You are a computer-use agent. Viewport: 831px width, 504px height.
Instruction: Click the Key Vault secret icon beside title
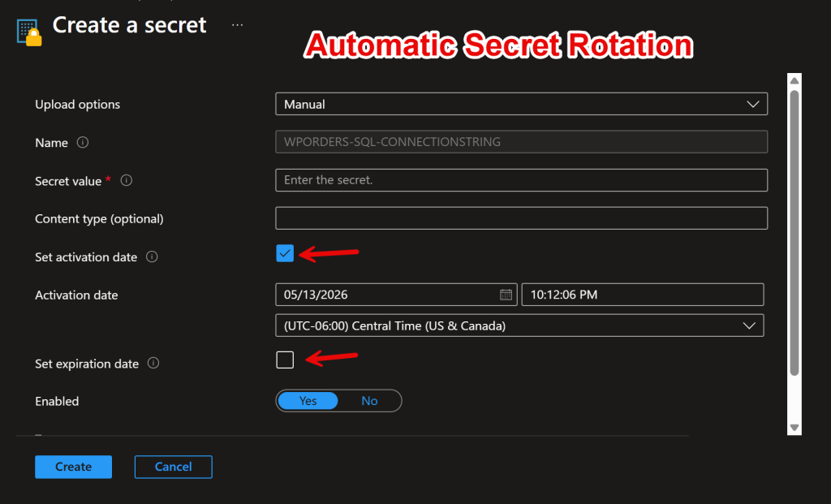click(29, 32)
